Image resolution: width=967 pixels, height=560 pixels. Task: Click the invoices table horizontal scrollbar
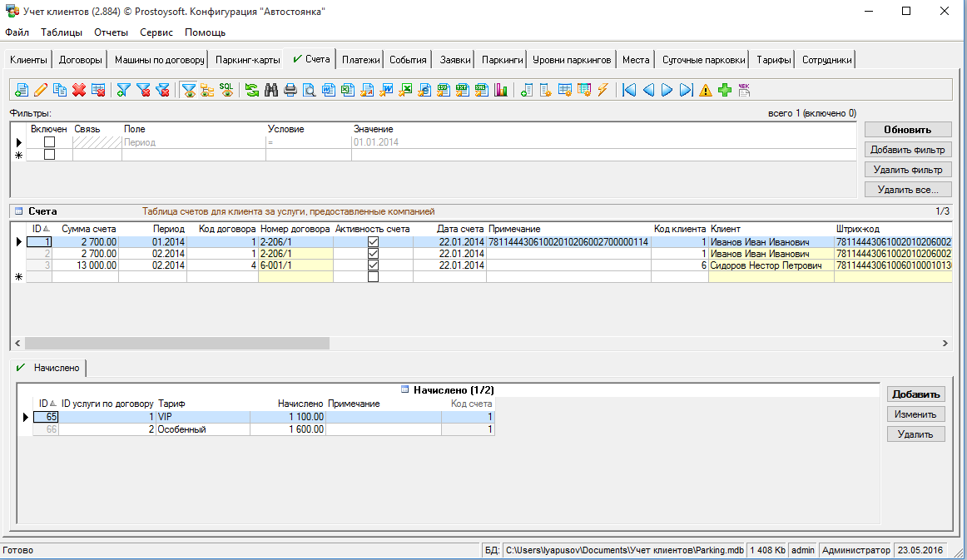pos(177,343)
